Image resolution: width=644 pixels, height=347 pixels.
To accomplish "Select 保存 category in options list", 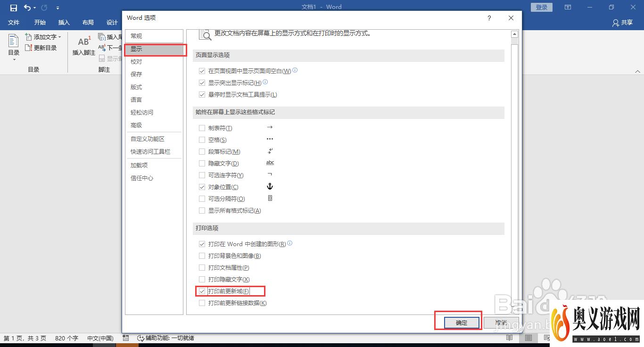I will click(x=154, y=74).
